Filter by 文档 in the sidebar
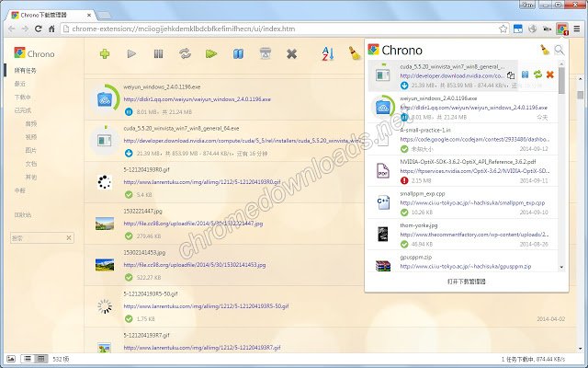This screenshot has height=368, width=588. pyautogui.click(x=30, y=164)
